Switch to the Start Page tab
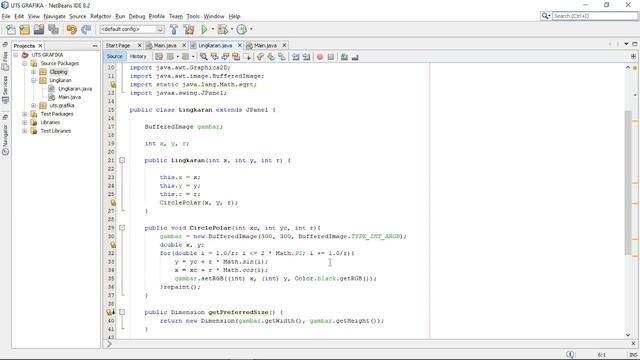 (118, 45)
